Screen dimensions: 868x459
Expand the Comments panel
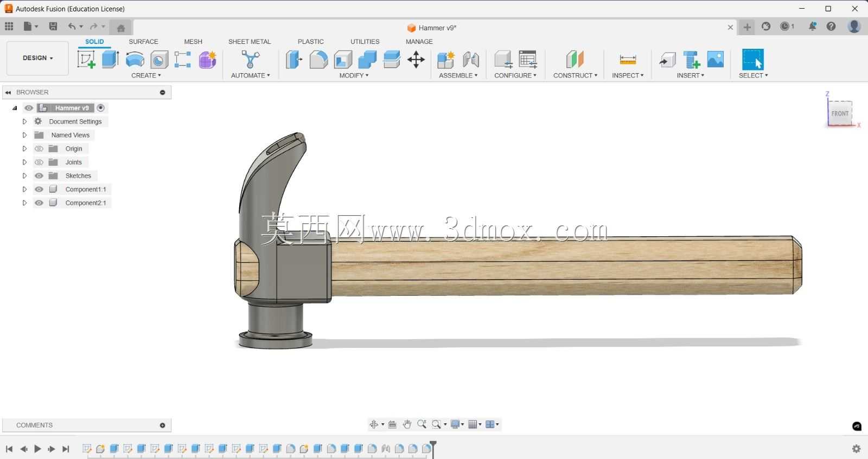point(162,425)
